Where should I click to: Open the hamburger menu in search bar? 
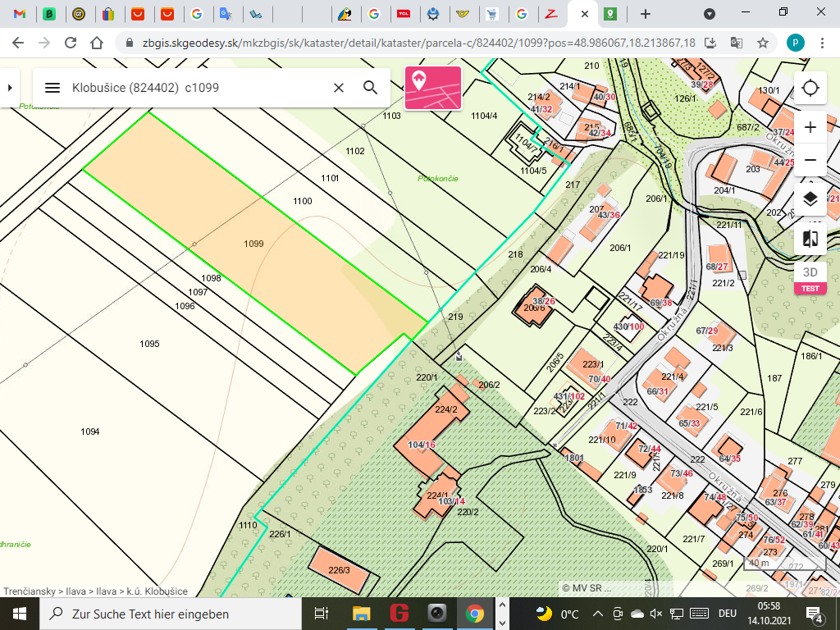(52, 88)
